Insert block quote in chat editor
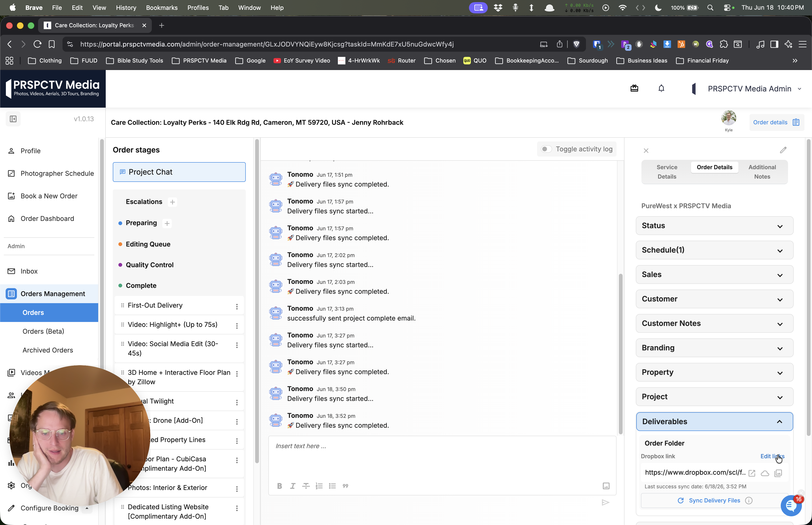This screenshot has height=525, width=812. click(345, 486)
